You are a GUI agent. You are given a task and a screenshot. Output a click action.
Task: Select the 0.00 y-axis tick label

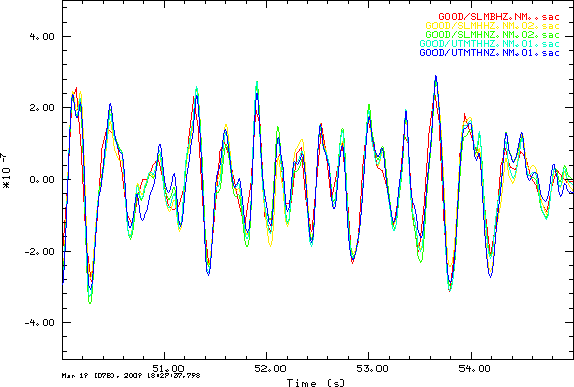pos(42,180)
